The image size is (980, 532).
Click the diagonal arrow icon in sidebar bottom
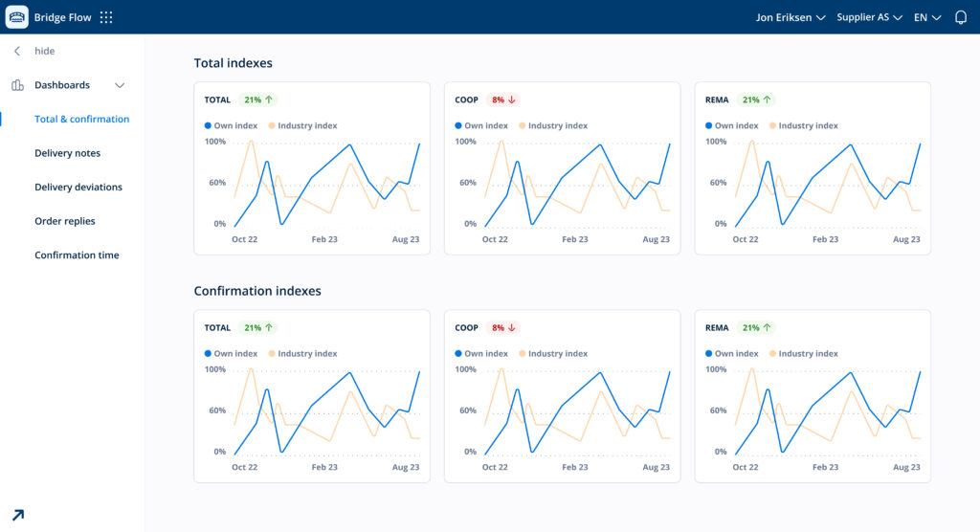tap(17, 515)
